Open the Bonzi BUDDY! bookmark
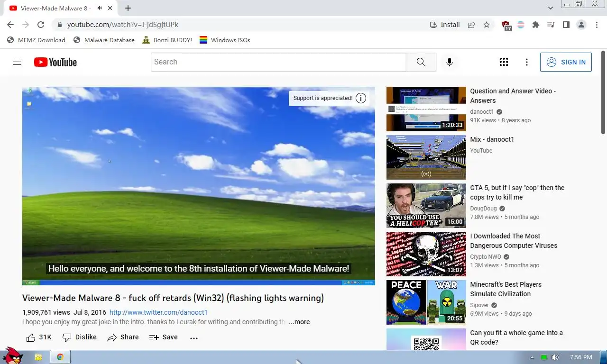The height and width of the screenshot is (364, 607). (167, 40)
